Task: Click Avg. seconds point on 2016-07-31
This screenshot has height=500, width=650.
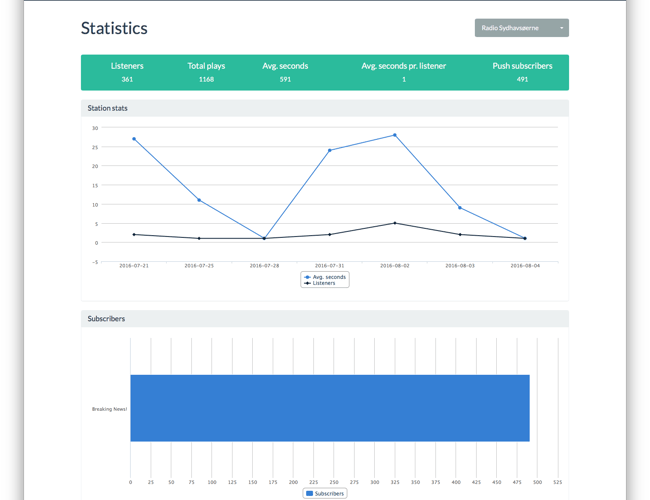Action: point(330,151)
